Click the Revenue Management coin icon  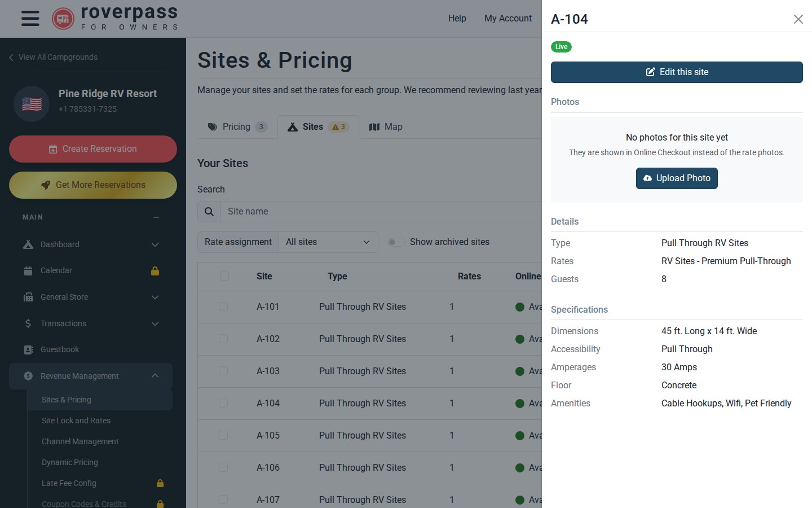[x=28, y=376]
